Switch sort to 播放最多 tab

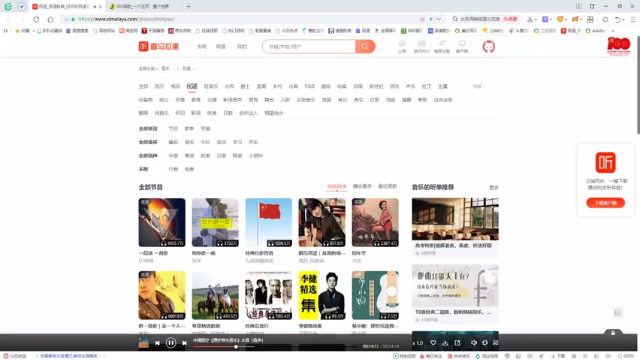pos(362,186)
